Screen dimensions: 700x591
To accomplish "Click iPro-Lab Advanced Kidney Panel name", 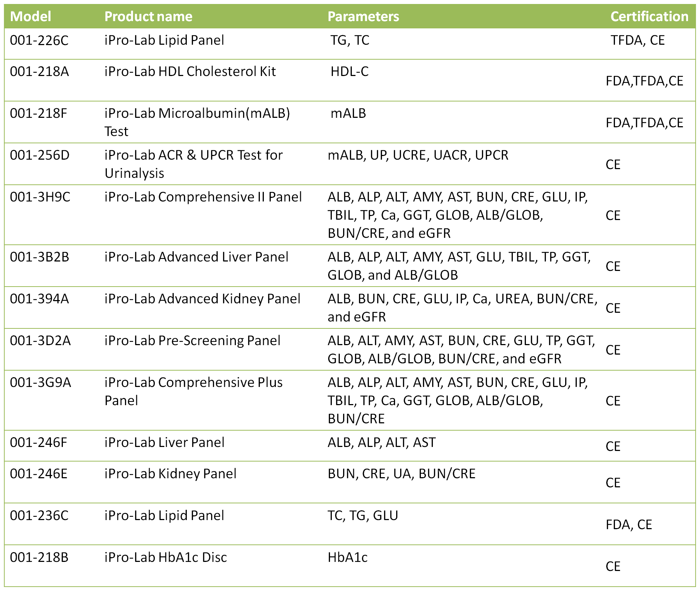I will 202,299.
